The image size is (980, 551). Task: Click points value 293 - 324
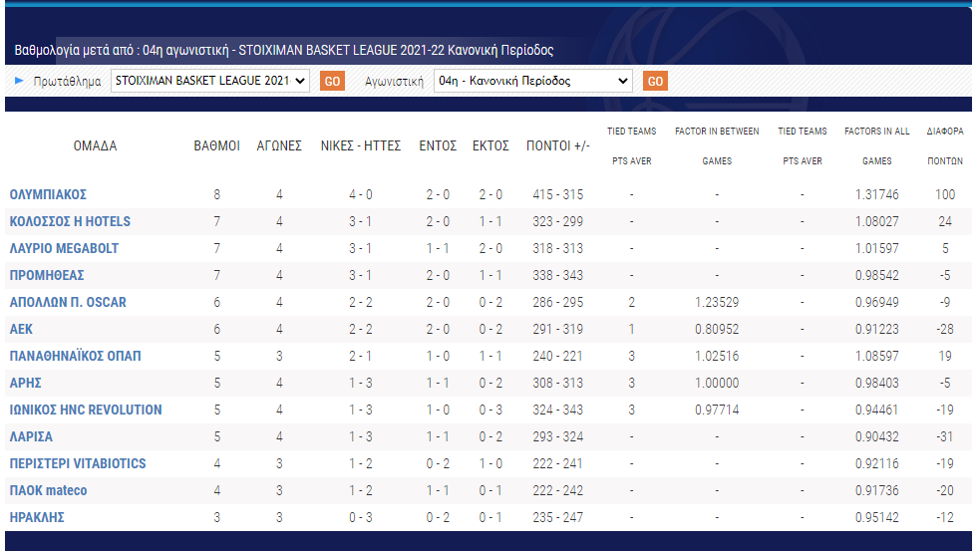click(558, 436)
